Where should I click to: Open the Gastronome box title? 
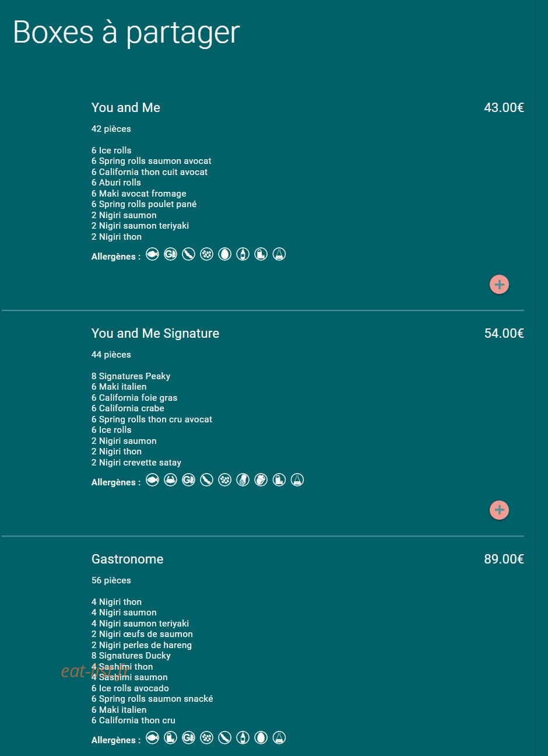click(127, 559)
